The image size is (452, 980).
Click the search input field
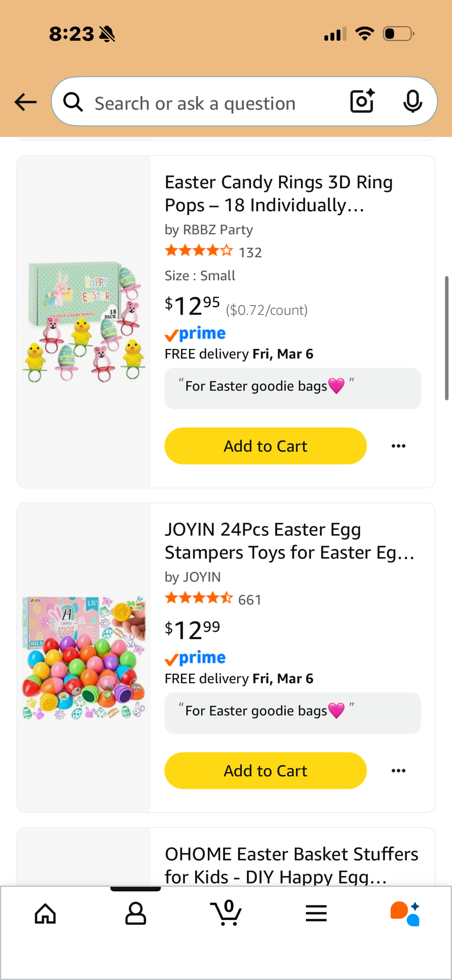[211, 103]
